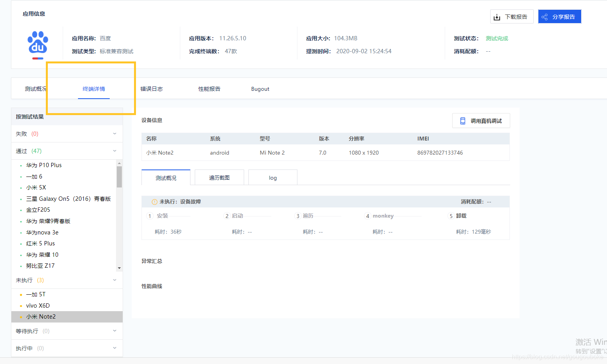Expand the 等待执行 (0) section chevron
Screen dimensions: 607x364
tap(115, 331)
